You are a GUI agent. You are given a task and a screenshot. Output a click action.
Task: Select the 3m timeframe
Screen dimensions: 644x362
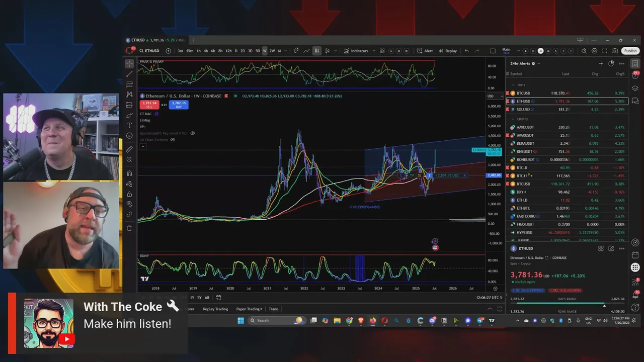point(180,51)
